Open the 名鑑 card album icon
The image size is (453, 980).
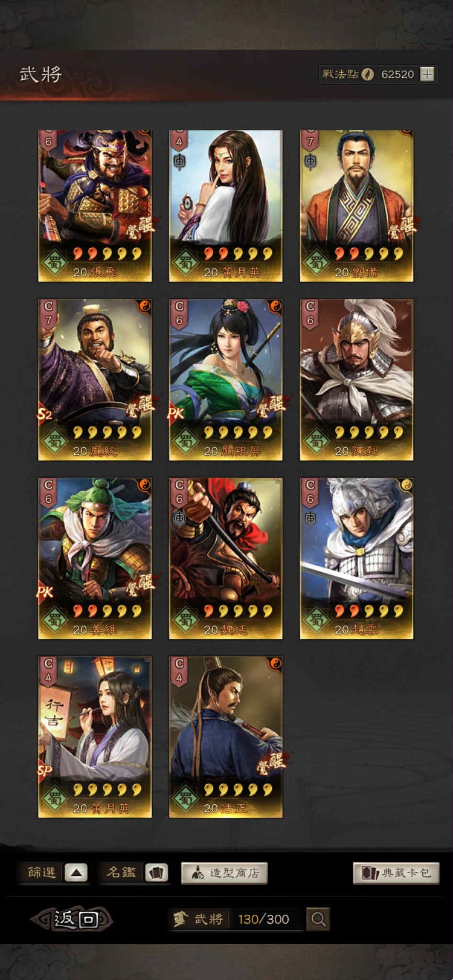(156, 872)
